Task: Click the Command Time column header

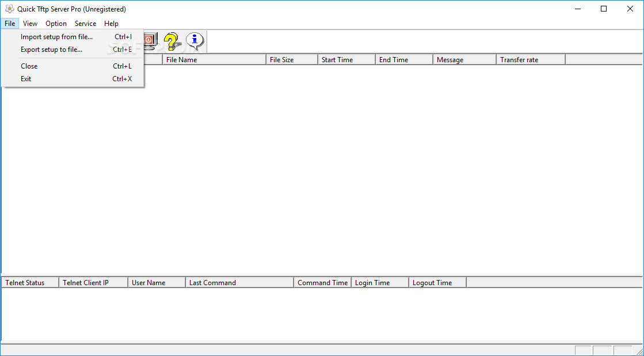Action: tap(322, 282)
